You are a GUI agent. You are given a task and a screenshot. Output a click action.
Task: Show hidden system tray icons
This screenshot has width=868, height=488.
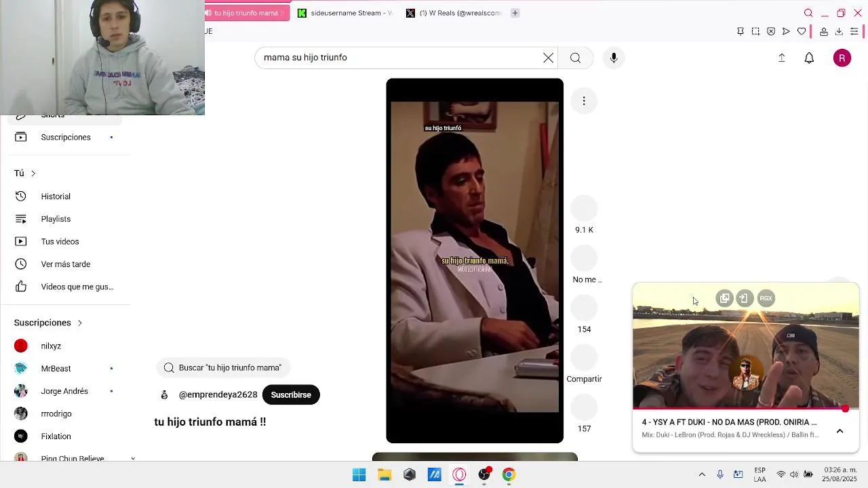(x=702, y=474)
